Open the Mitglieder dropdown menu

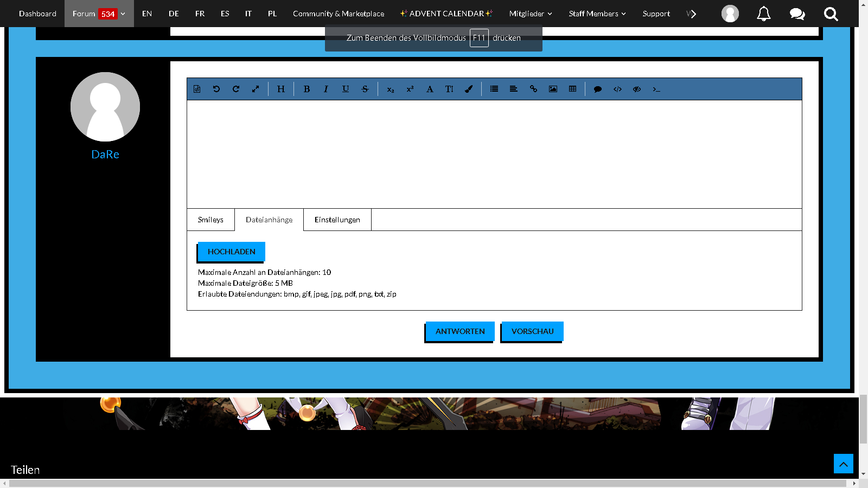(530, 14)
